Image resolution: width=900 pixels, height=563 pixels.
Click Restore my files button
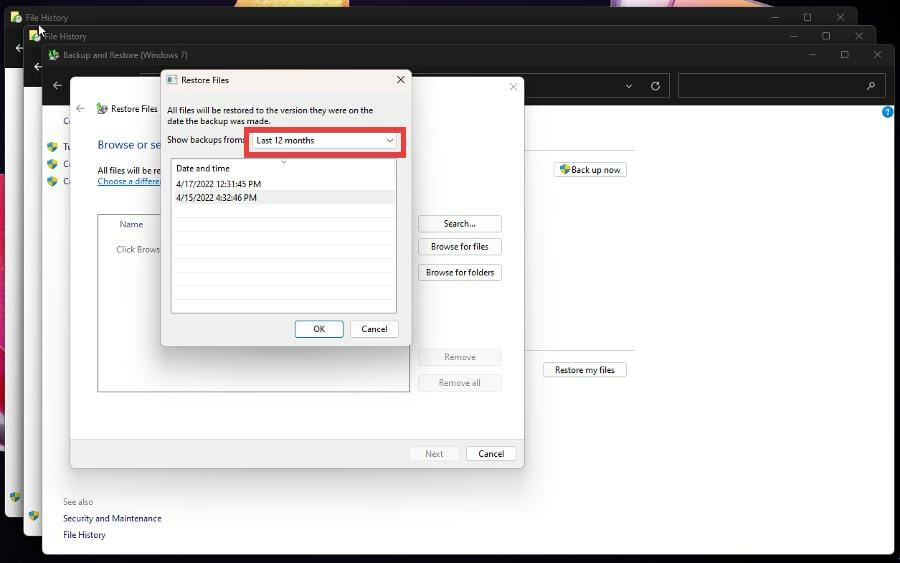tap(584, 370)
